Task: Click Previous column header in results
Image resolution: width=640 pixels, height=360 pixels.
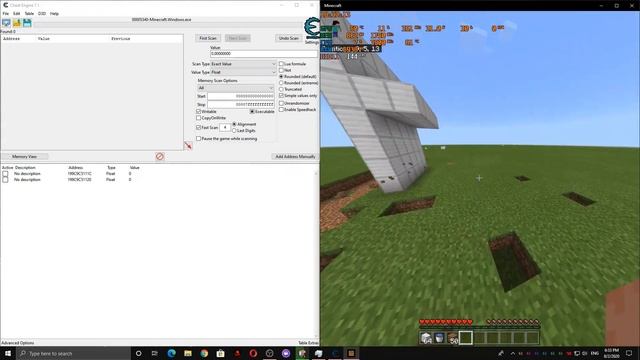Action: click(x=121, y=38)
